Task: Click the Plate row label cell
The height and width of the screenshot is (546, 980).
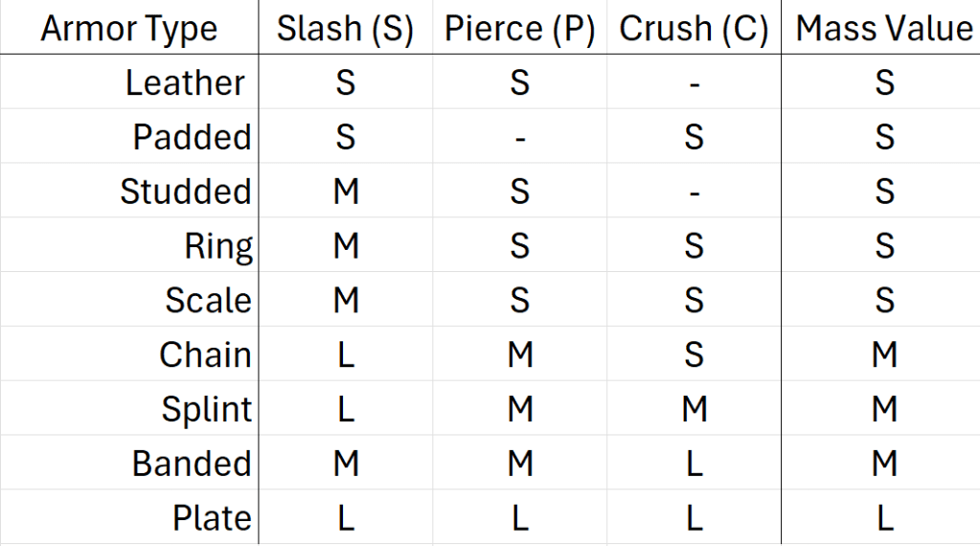Action: point(212,518)
